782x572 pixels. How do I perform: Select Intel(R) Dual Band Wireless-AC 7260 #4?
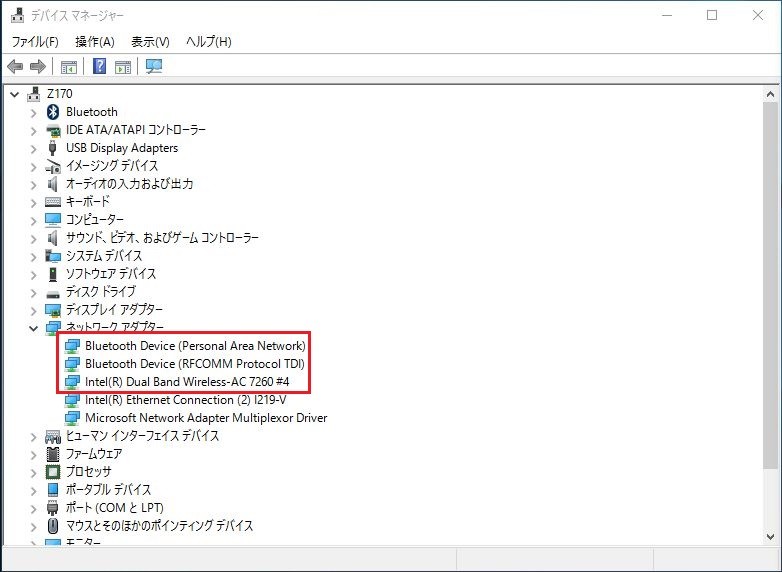tap(187, 381)
